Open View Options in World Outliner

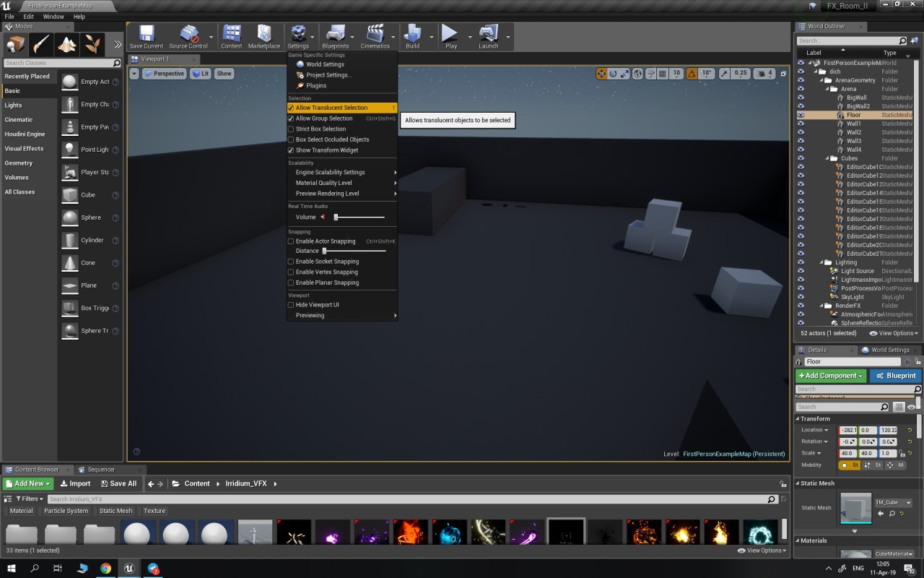pyautogui.click(x=895, y=333)
